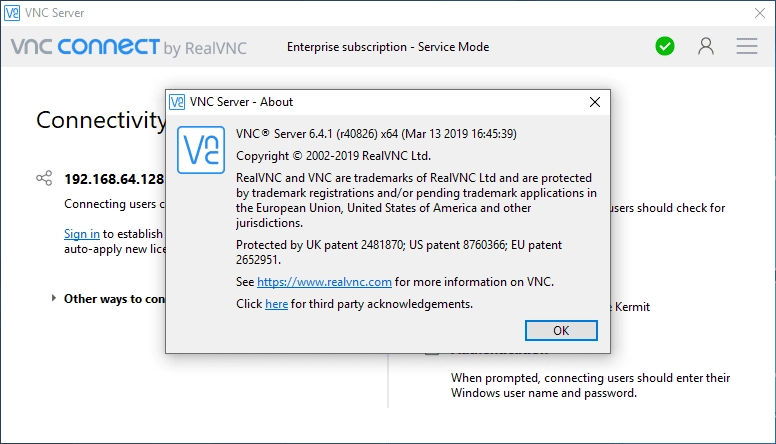Expand Other ways to connect section

pyautogui.click(x=53, y=298)
